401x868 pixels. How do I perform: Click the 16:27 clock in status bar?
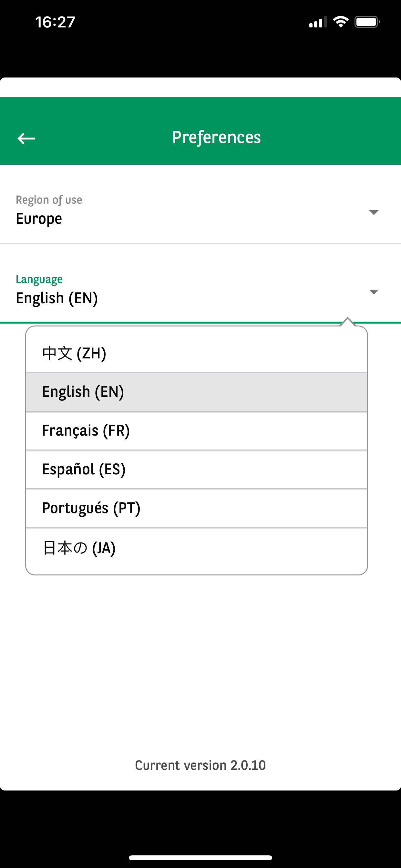point(55,22)
